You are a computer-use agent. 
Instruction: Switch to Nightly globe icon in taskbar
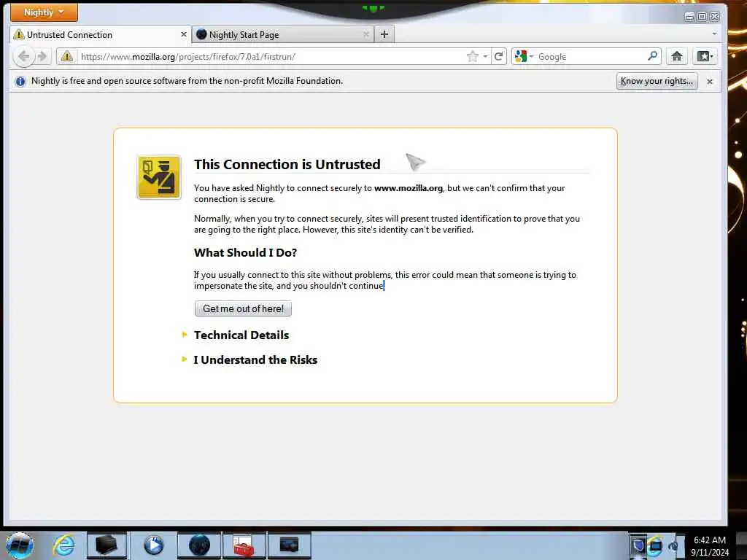pyautogui.click(x=199, y=545)
